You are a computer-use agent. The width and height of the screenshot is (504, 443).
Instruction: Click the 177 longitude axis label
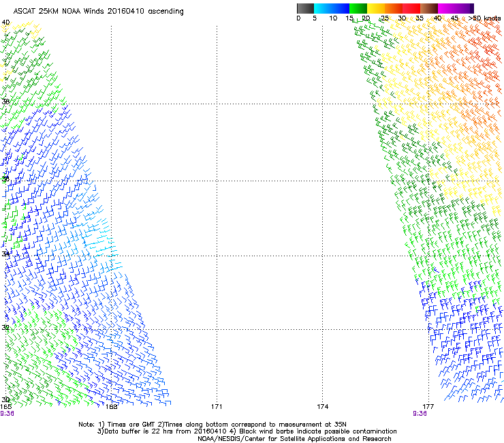point(428,407)
